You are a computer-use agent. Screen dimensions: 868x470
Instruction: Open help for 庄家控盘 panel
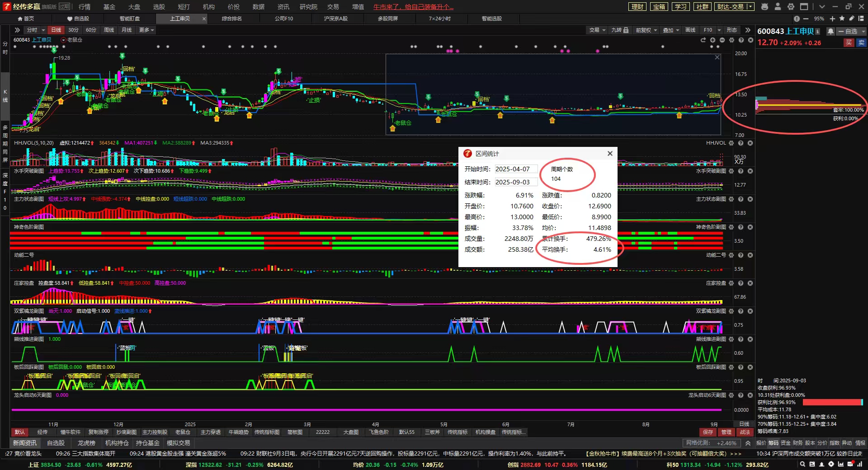tap(741, 283)
